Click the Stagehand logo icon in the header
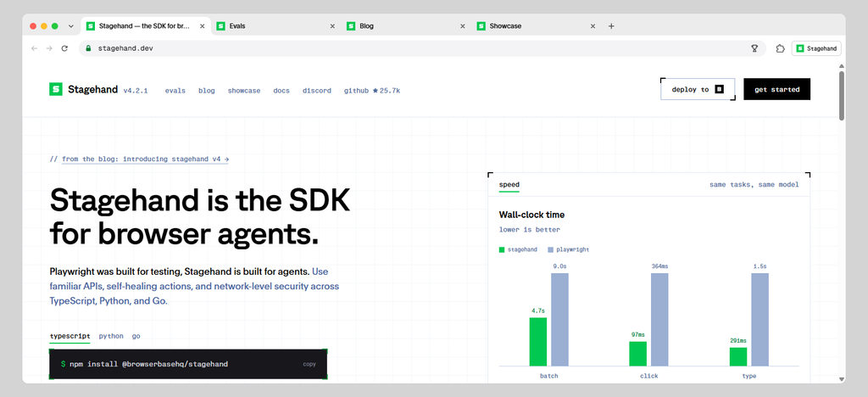Image resolution: width=868 pixels, height=397 pixels. 56,89
